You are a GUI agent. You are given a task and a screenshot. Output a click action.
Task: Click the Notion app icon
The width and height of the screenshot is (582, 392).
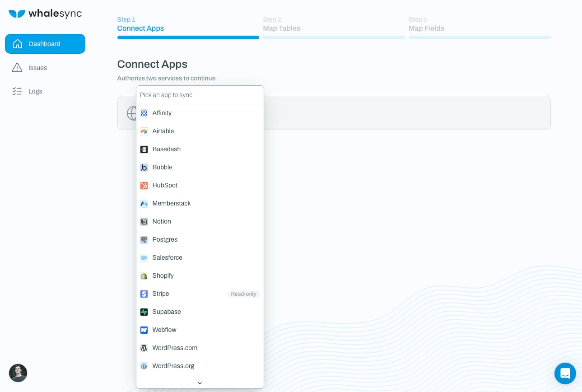pyautogui.click(x=144, y=222)
